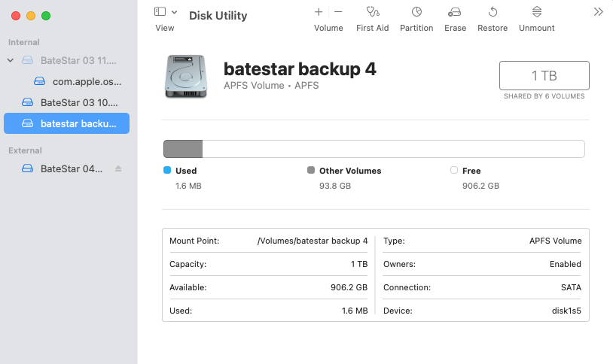613x364 pixels.
Task: Click the Owners value Enabled
Action: coord(566,265)
